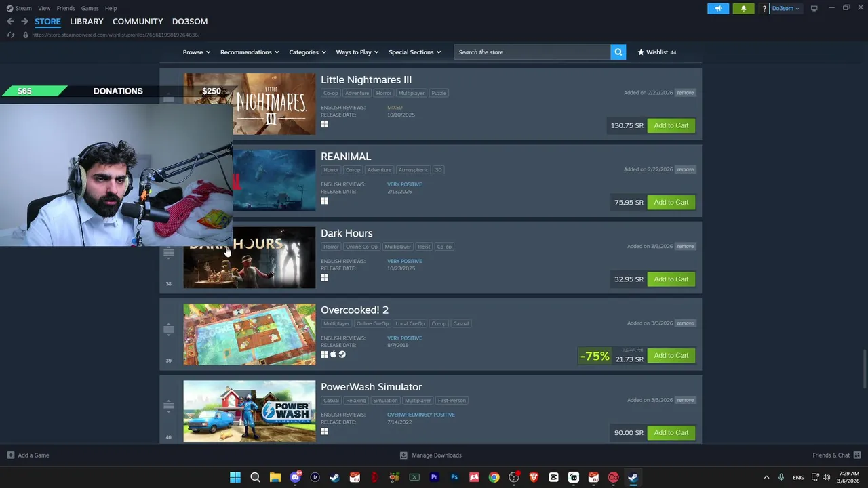Open the PowerWash Simulator thumbnail
Viewport: 868px width, 488px height.
click(250, 411)
